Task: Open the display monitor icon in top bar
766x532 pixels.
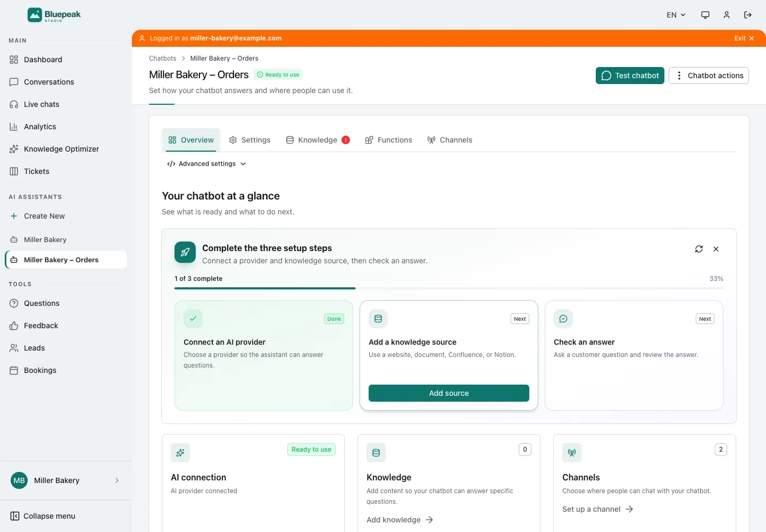Action: tap(705, 15)
